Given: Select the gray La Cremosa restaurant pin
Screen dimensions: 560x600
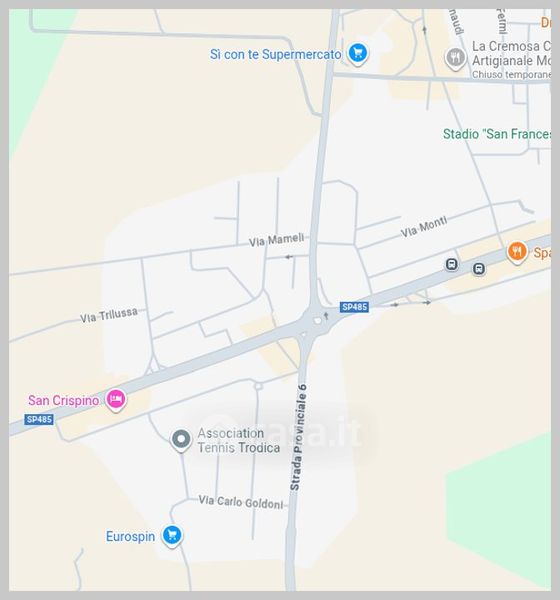Looking at the screenshot, I should [x=455, y=59].
